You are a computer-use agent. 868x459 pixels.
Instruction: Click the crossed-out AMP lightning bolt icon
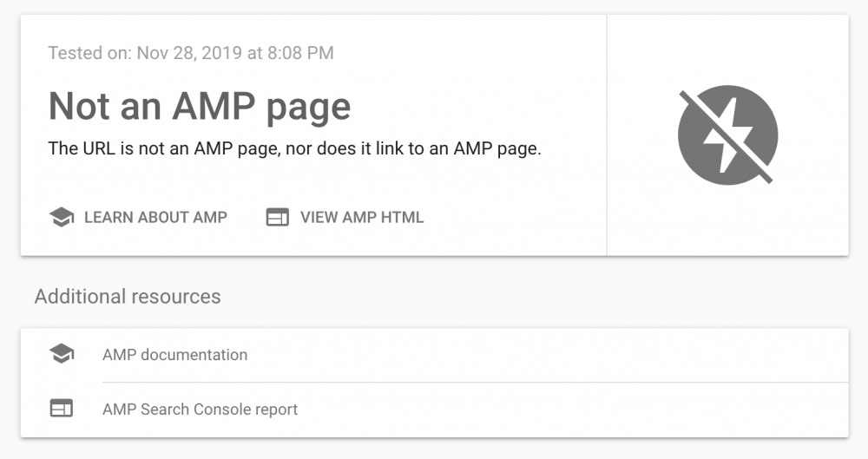727,135
